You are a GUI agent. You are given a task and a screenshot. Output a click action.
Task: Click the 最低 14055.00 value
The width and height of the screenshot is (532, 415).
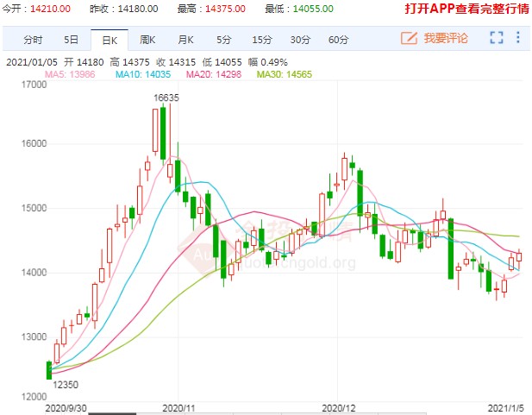click(313, 9)
